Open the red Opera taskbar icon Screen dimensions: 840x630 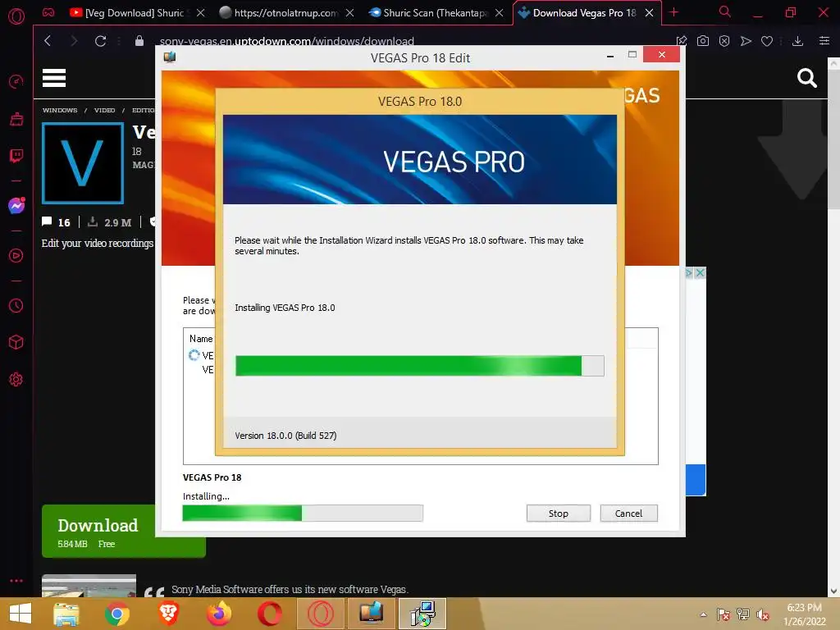point(269,614)
